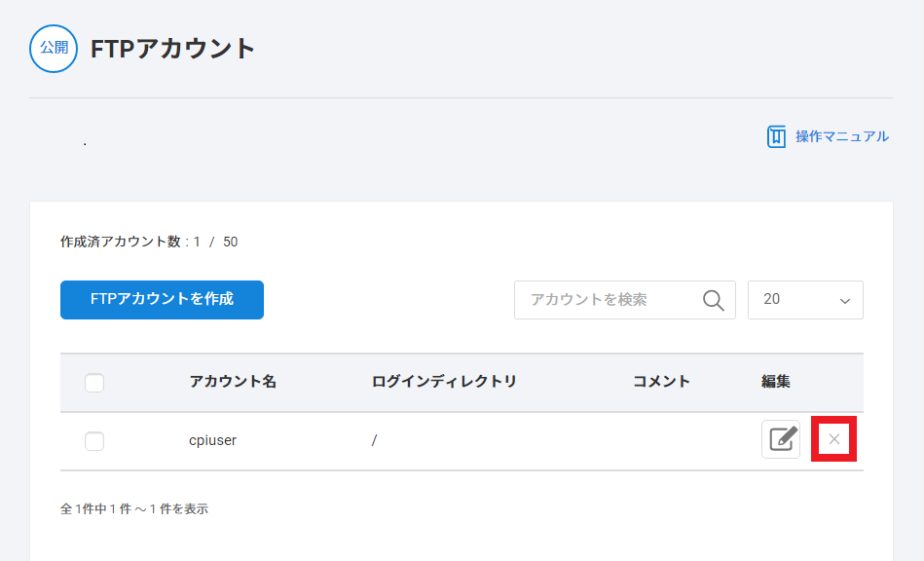Viewport: 924px width, 561px height.
Task: Delete the cpiuser account with X icon
Action: [833, 440]
